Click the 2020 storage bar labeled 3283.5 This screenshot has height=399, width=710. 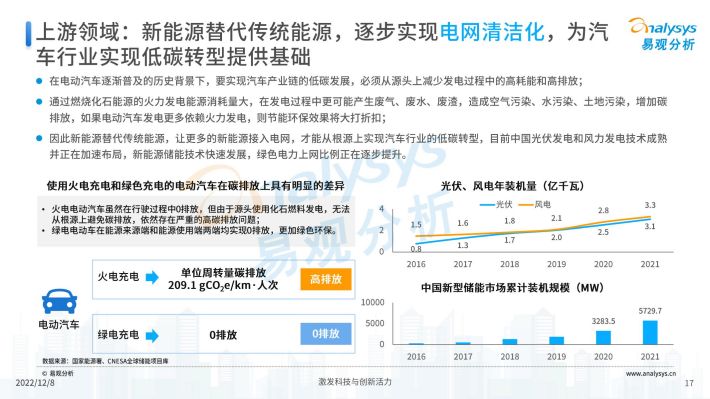pos(603,337)
